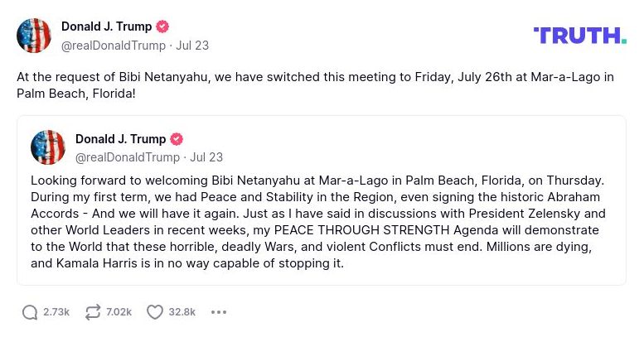This screenshot has width=644, height=337.
Task: Click main post text about switched meeting
Action: pyautogui.click(x=315, y=85)
